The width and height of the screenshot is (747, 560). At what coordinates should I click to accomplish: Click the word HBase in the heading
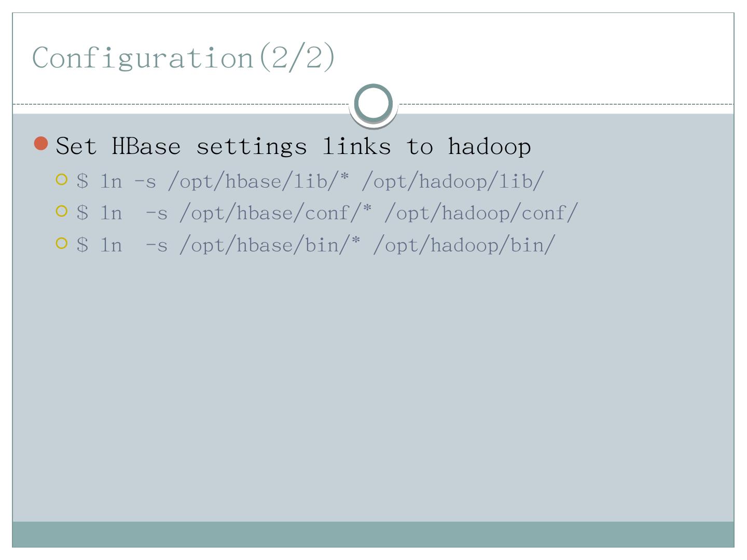point(146,146)
